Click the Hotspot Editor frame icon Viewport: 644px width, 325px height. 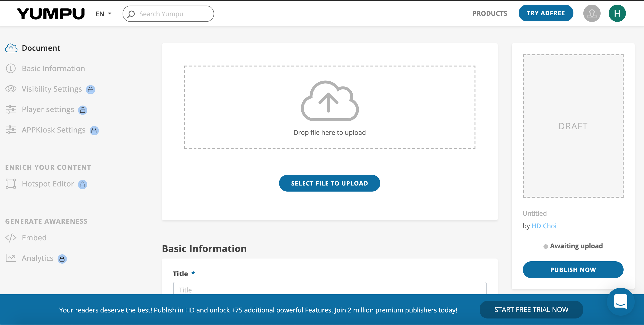tap(11, 183)
